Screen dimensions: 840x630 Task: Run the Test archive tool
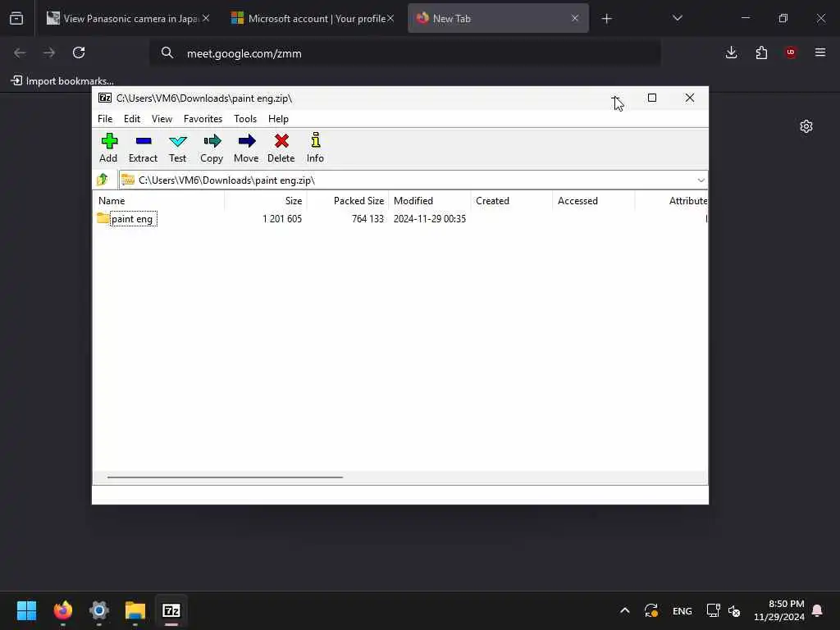177,148
